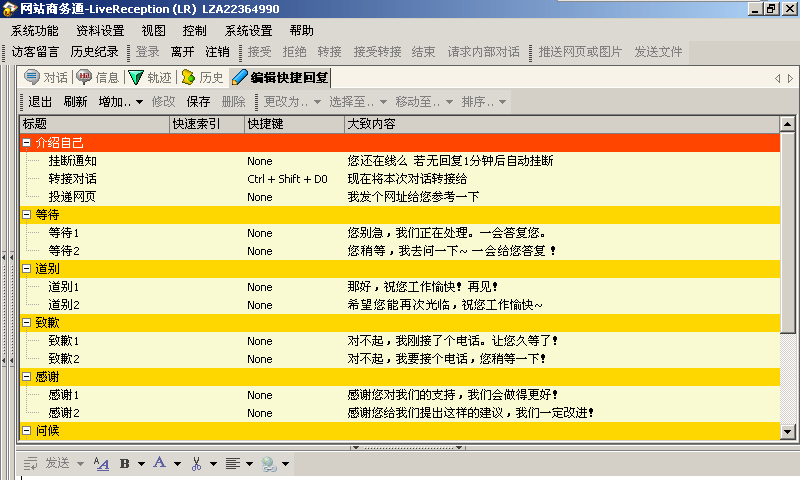Collapse the 感谢 group
The image size is (800, 480).
pyautogui.click(x=27, y=376)
